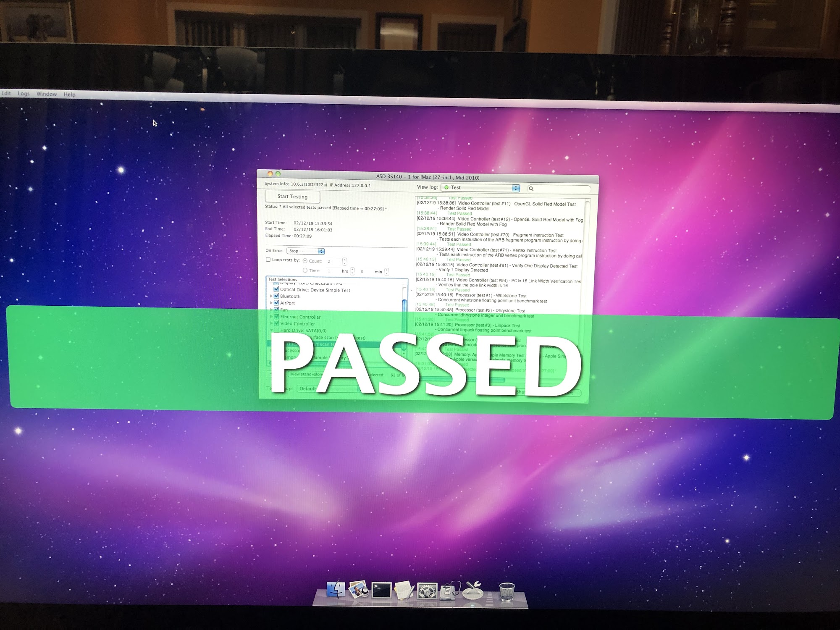Click the Time hours field

[334, 271]
